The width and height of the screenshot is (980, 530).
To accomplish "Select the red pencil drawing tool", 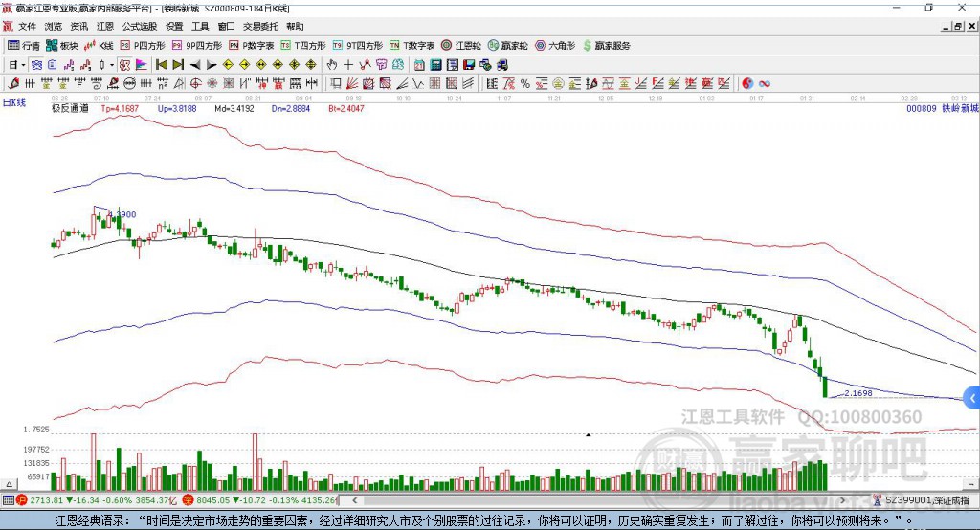I will tap(13, 83).
